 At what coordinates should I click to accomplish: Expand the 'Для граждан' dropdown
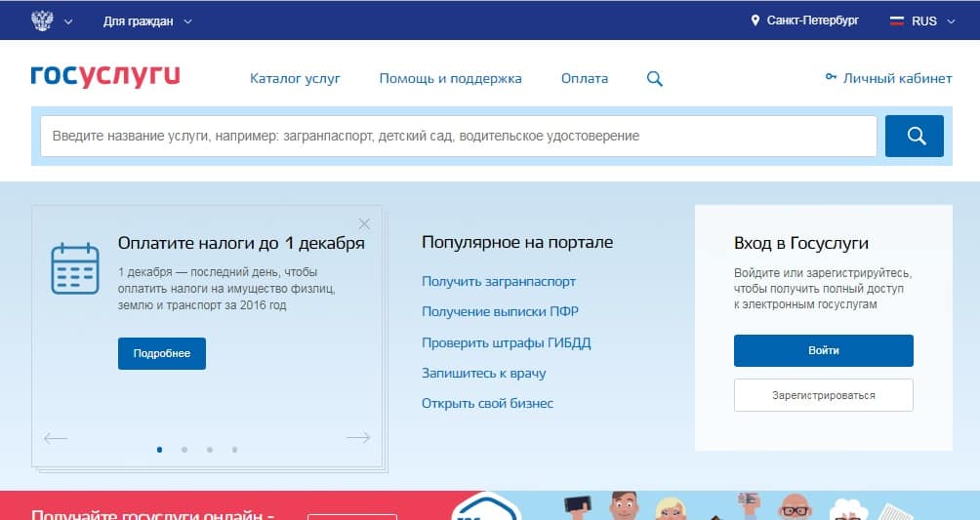click(147, 20)
